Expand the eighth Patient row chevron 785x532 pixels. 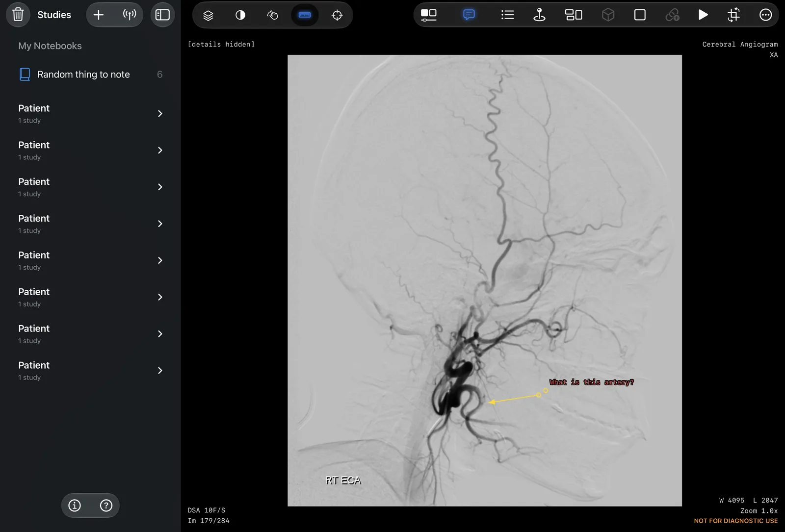tap(160, 371)
